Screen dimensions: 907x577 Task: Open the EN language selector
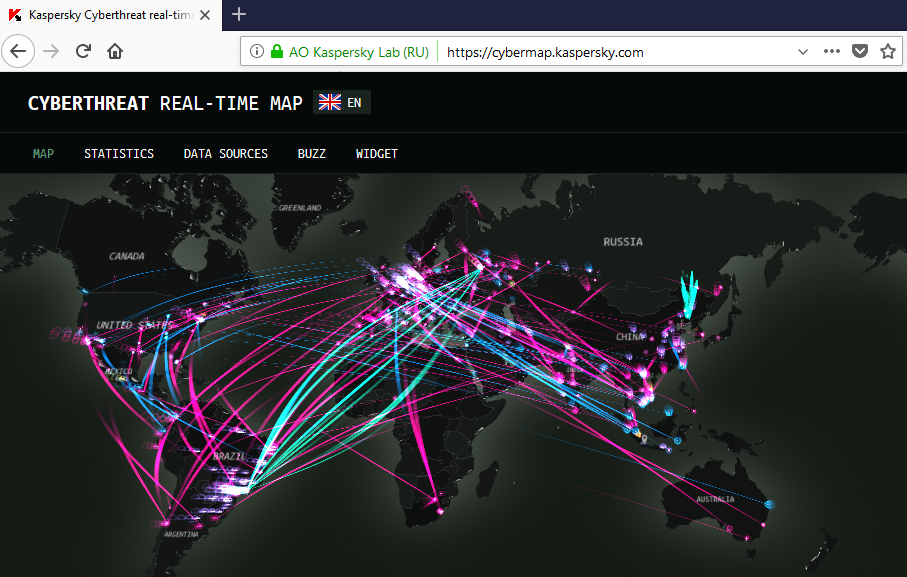pyautogui.click(x=342, y=102)
